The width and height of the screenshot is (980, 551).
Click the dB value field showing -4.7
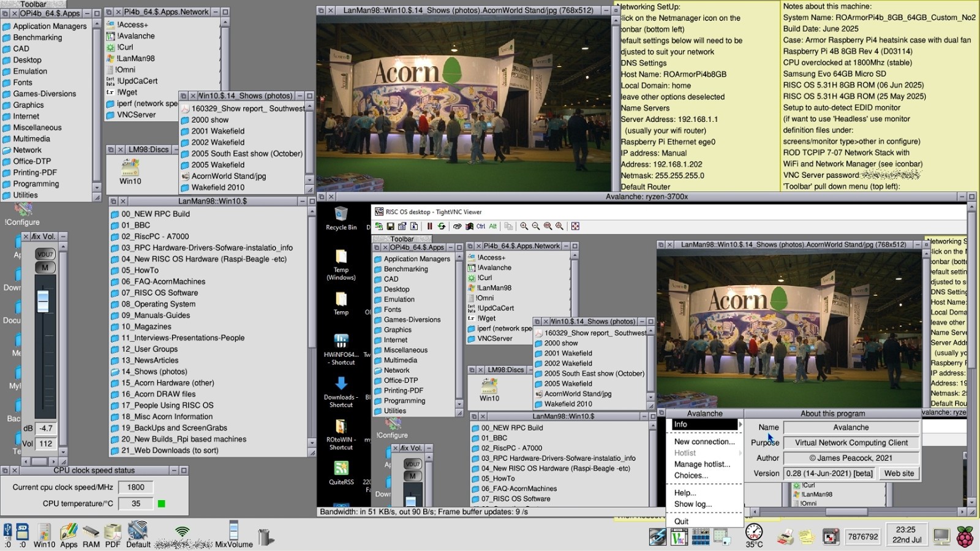coord(46,428)
